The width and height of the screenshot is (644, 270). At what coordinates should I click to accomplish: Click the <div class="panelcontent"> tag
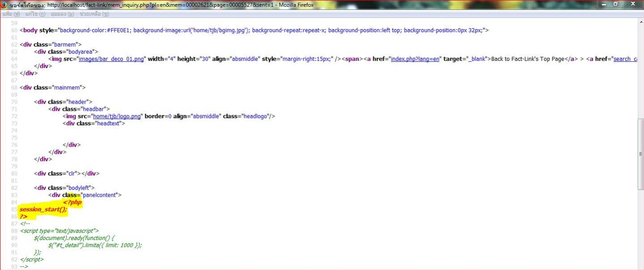coord(85,195)
